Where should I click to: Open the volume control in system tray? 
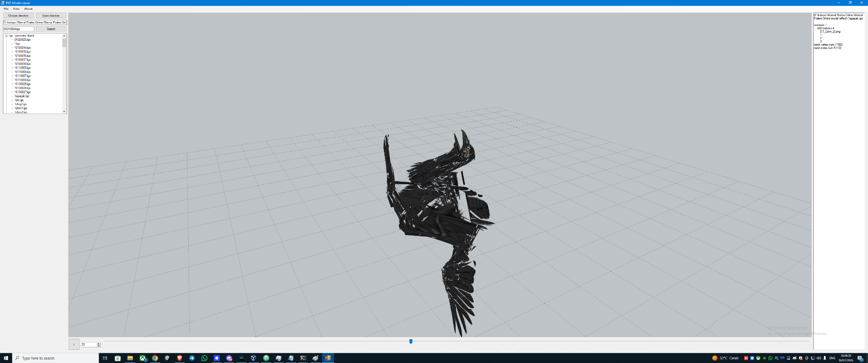[819, 358]
